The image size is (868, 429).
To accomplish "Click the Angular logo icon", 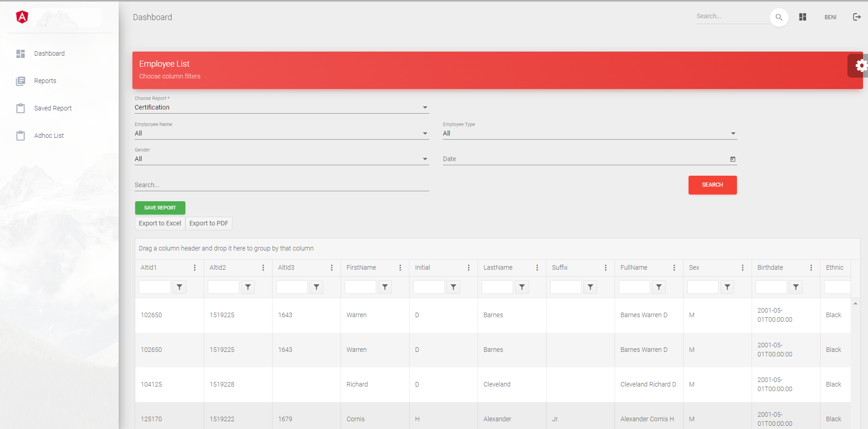I will (x=22, y=17).
